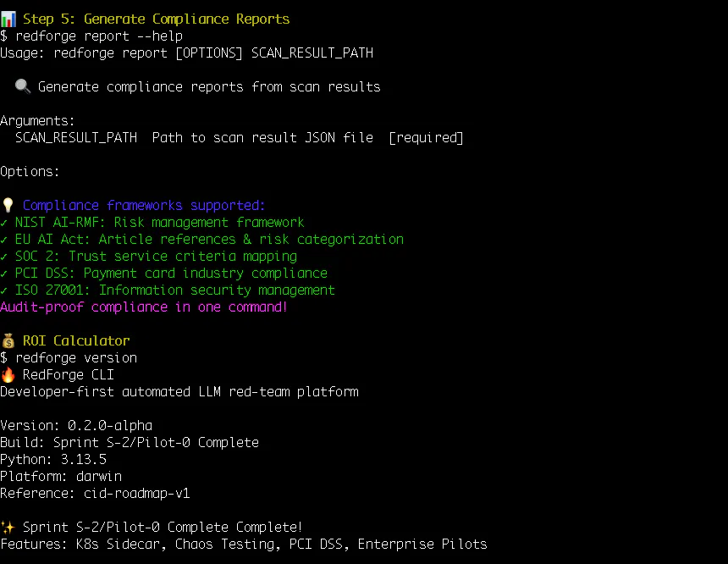This screenshot has height=564, width=728.
Task: Click "EU AI Act: Article references" line
Action: tap(209, 240)
